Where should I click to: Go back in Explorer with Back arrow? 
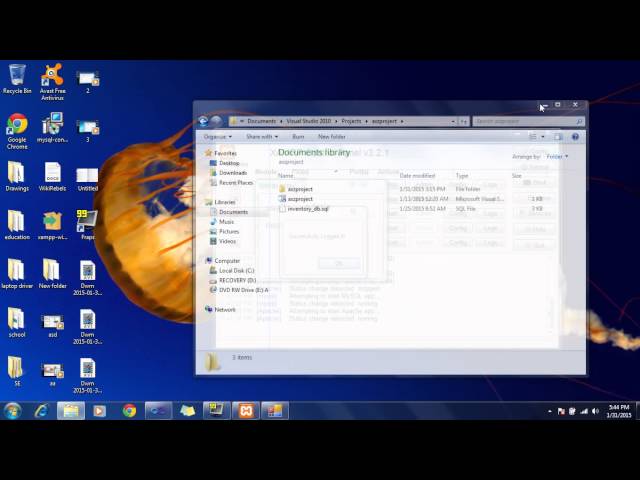[203, 121]
